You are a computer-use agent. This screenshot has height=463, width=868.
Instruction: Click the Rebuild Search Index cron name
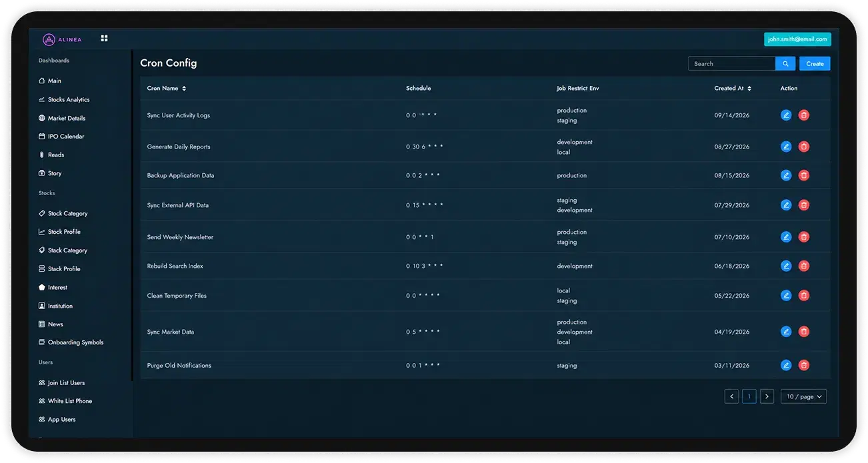coord(175,266)
